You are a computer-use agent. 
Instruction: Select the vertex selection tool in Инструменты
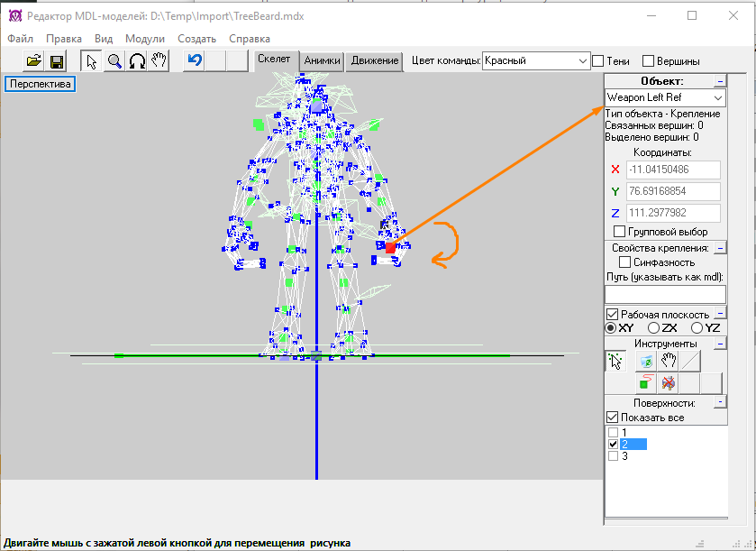click(x=616, y=361)
